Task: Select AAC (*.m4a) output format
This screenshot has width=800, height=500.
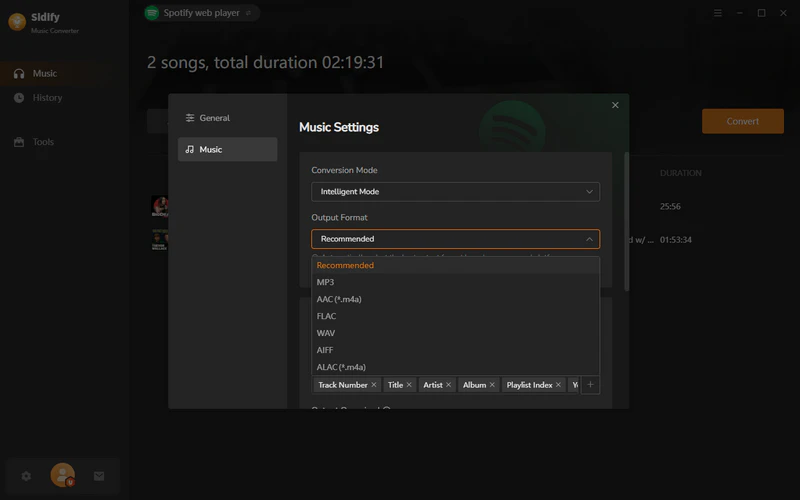Action: [456, 299]
